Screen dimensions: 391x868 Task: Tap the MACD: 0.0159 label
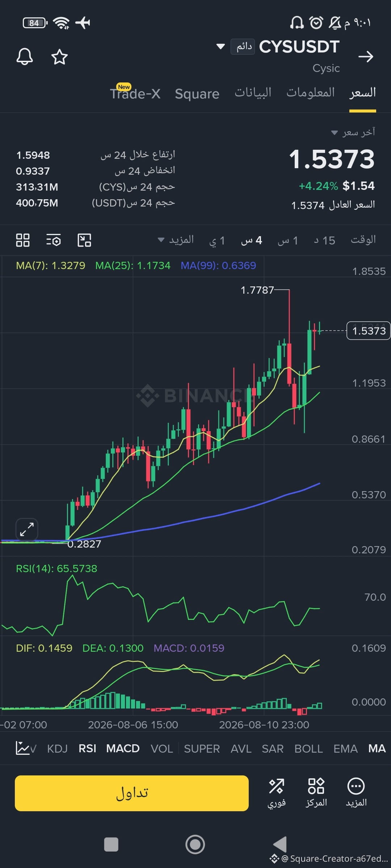[189, 648]
